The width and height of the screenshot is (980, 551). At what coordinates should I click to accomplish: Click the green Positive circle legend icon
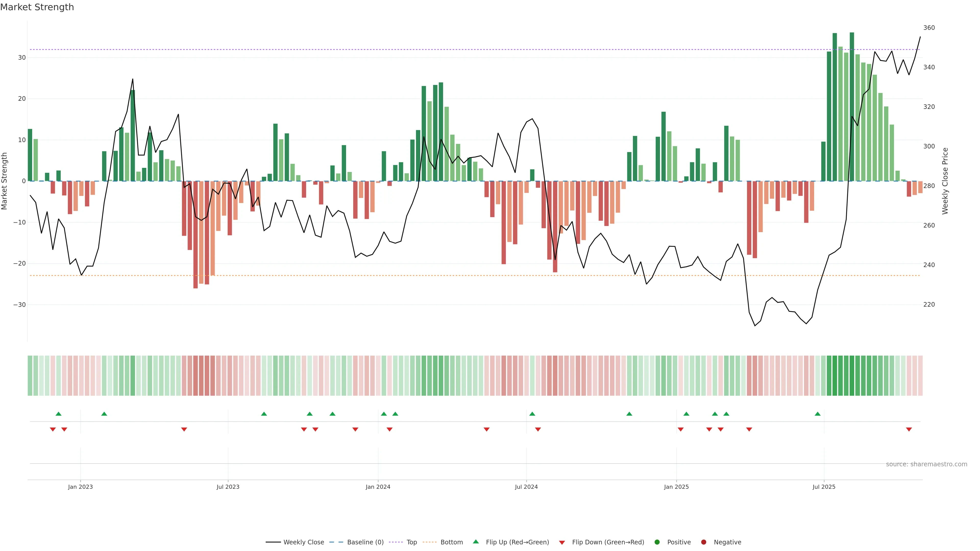657,542
